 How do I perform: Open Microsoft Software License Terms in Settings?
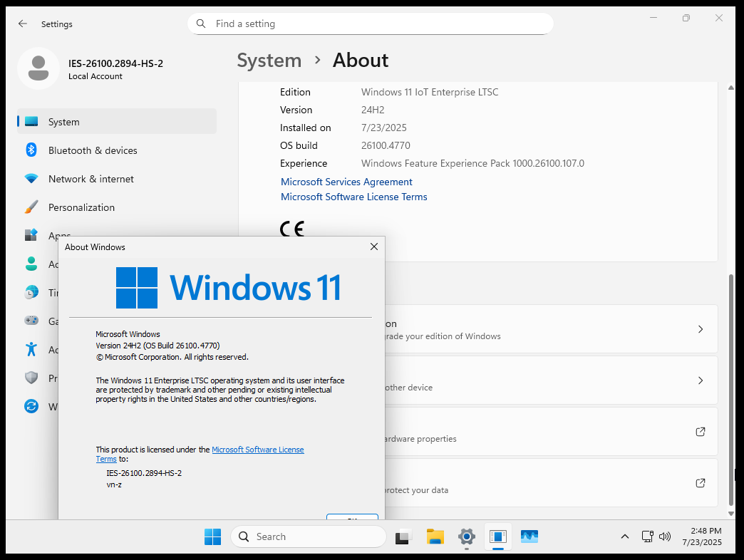[x=354, y=197]
